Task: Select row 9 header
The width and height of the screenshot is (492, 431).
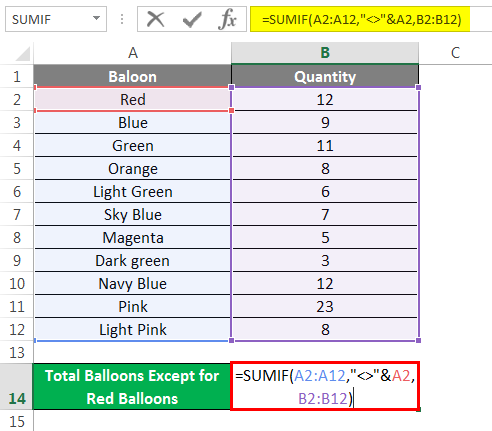Action: 17,260
